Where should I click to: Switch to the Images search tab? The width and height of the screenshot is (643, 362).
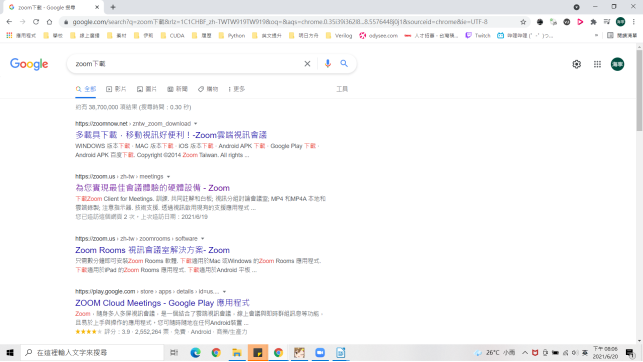147,89
